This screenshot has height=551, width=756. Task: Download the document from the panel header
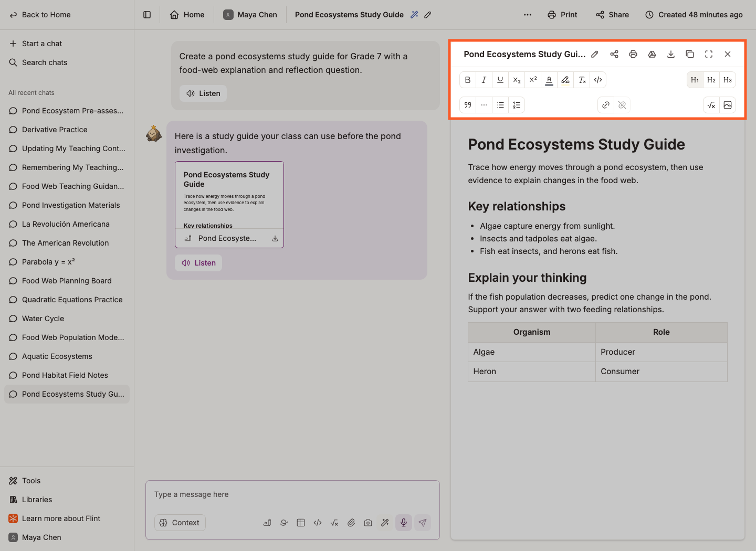[671, 54]
